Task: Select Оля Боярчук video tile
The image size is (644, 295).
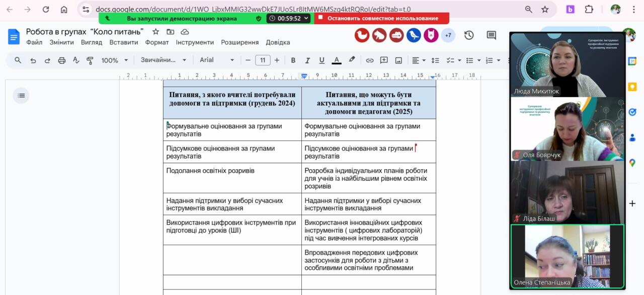Action: [x=568, y=128]
